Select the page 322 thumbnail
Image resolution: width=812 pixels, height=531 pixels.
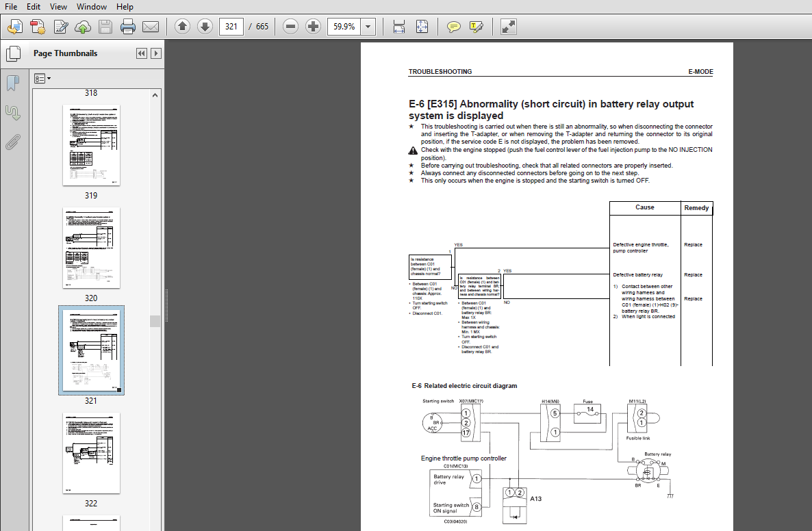tap(91, 453)
